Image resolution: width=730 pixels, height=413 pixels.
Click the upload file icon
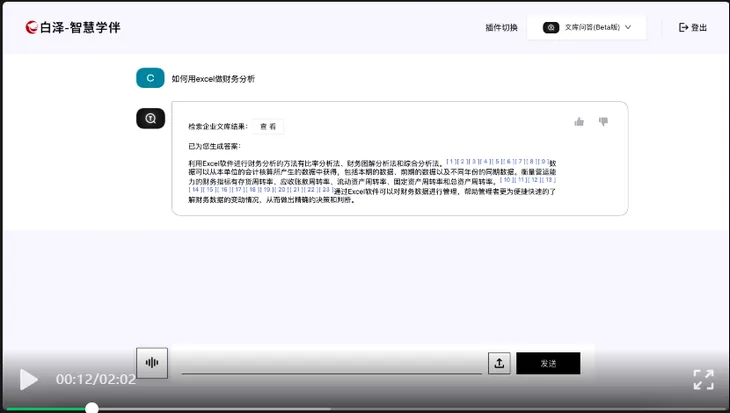499,363
